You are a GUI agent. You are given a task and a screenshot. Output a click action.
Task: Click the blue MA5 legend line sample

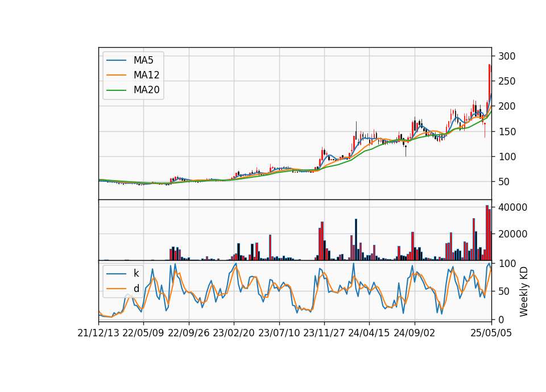[x=116, y=61]
